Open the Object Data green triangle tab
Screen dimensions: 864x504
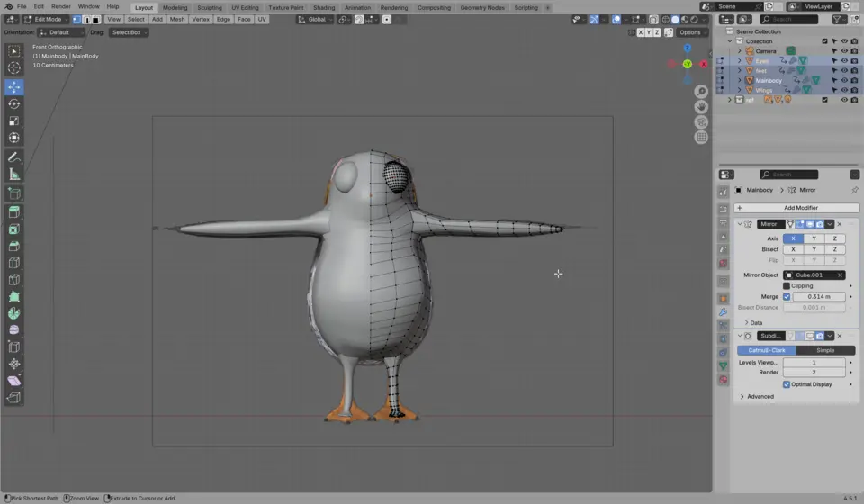[x=723, y=365]
